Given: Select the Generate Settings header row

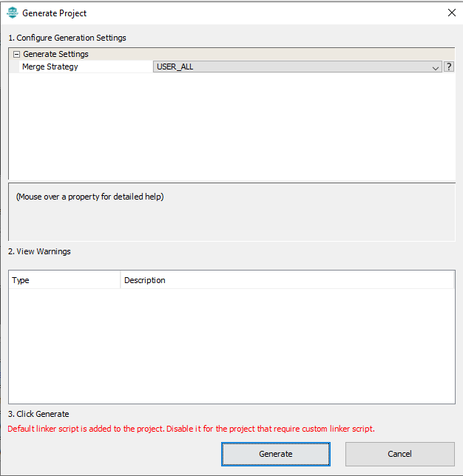Looking at the screenshot, I should (x=55, y=54).
